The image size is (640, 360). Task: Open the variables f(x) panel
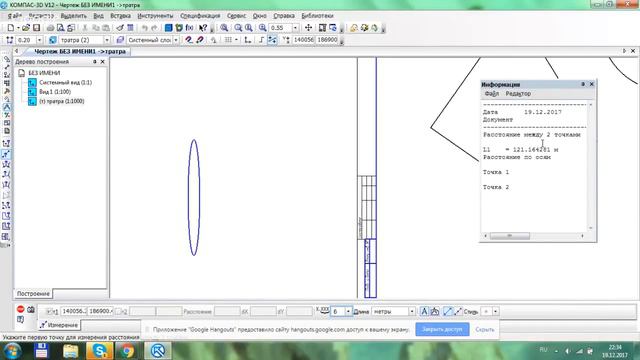[189, 28]
